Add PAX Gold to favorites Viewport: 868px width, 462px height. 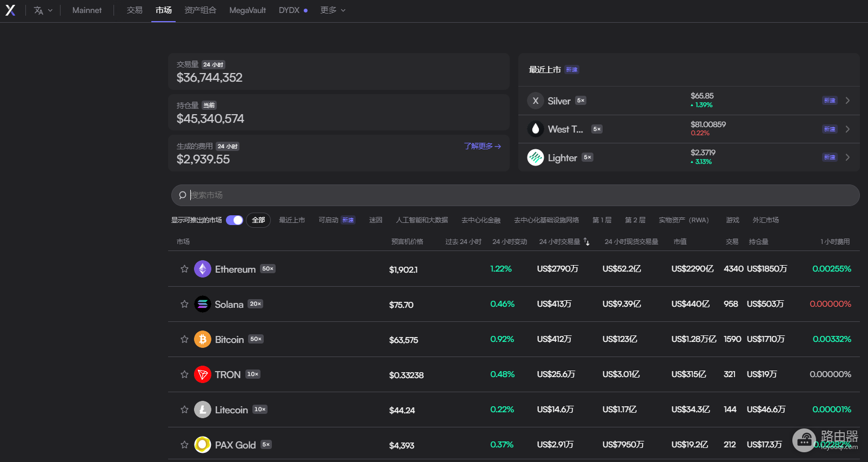point(184,445)
